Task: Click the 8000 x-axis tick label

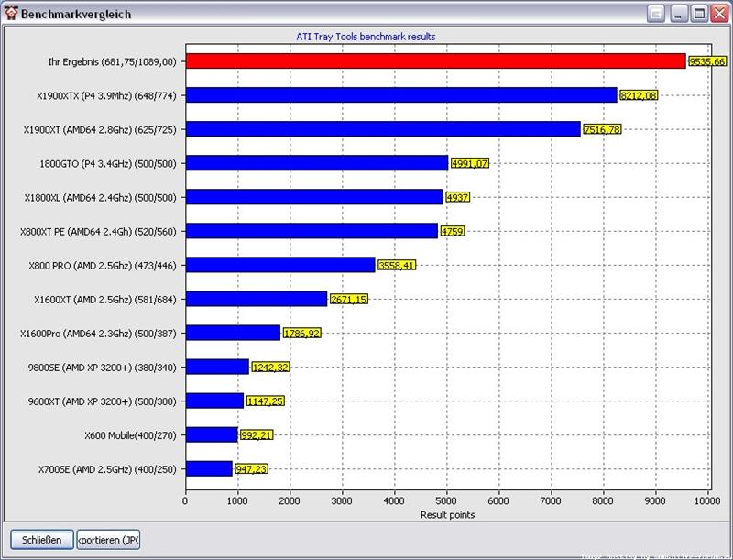Action: (603, 501)
